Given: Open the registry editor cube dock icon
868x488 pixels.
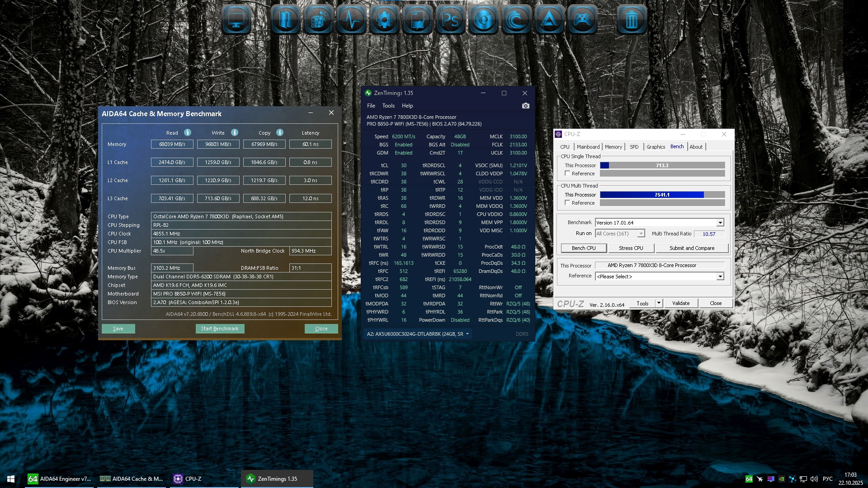Looking at the screenshot, I should tap(318, 20).
